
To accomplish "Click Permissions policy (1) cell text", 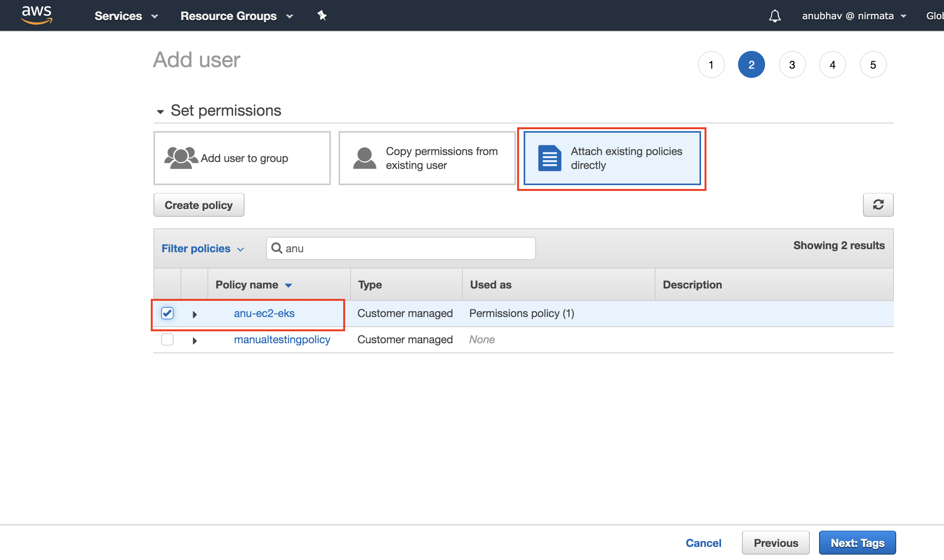I will coord(522,313).
